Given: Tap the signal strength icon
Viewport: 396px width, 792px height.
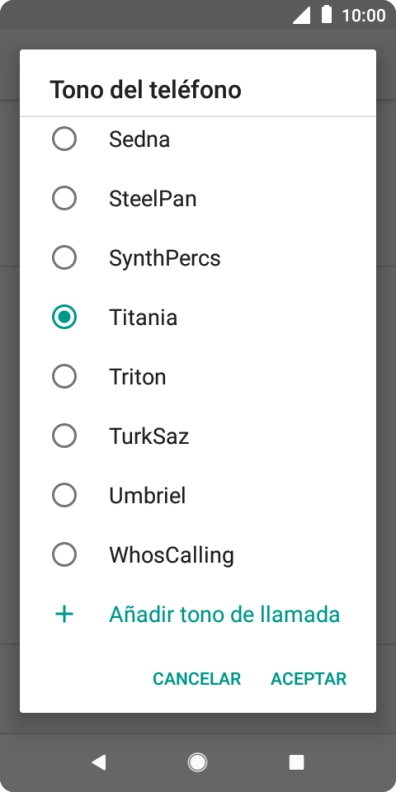Looking at the screenshot, I should (x=302, y=15).
